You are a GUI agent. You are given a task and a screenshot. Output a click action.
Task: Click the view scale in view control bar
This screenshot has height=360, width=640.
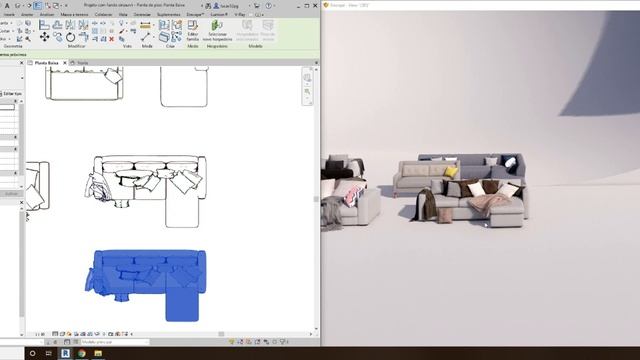(x=40, y=334)
